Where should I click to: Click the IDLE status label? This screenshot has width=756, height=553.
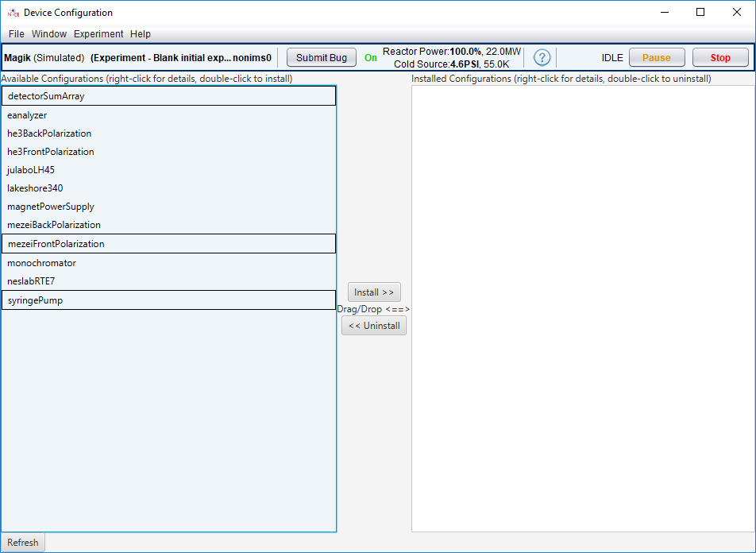tap(612, 58)
